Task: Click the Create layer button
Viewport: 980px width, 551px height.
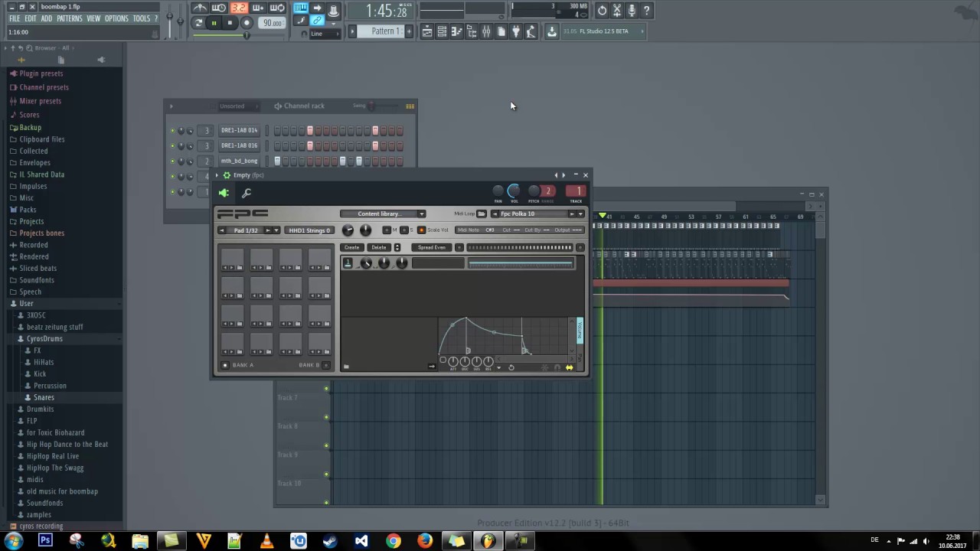Action: point(352,247)
